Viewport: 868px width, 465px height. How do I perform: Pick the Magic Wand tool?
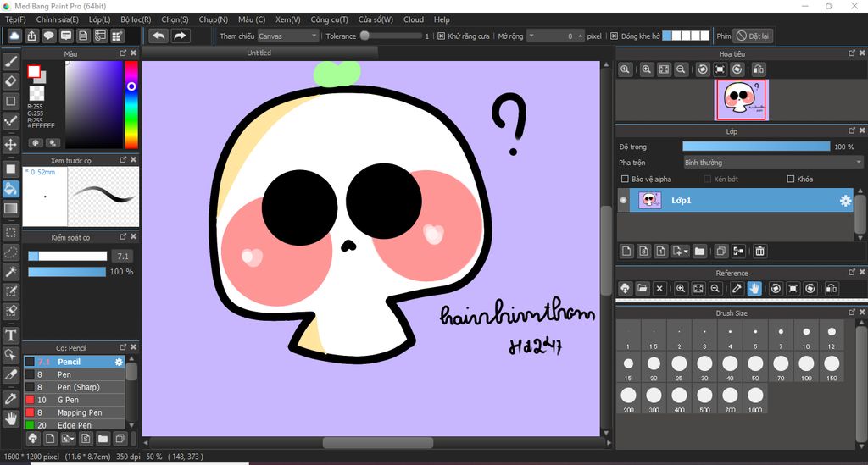pos(11,272)
